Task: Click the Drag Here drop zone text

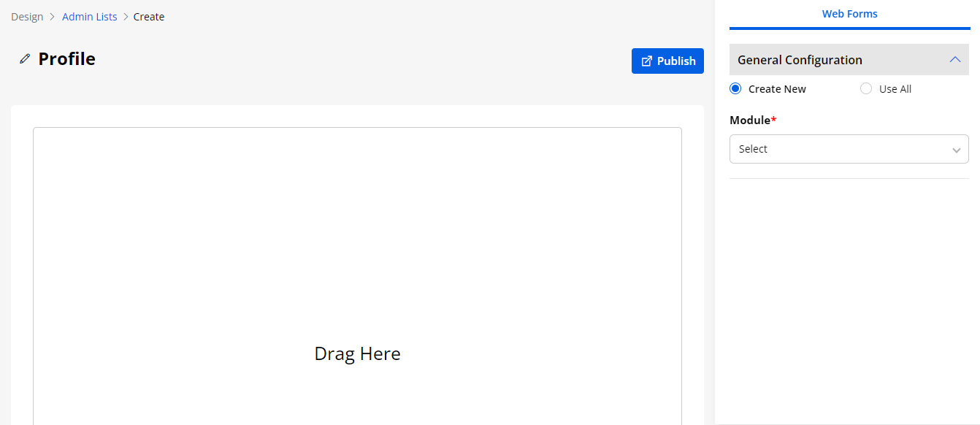Action: [x=357, y=353]
